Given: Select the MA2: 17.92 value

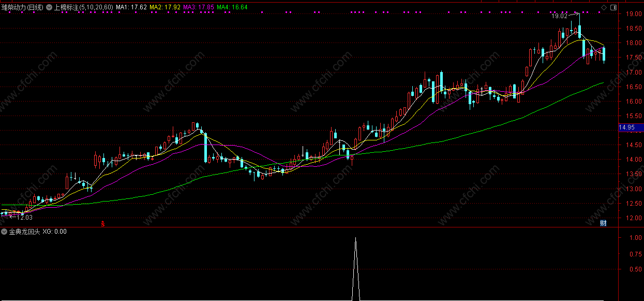Looking at the screenshot, I should tap(166, 7).
